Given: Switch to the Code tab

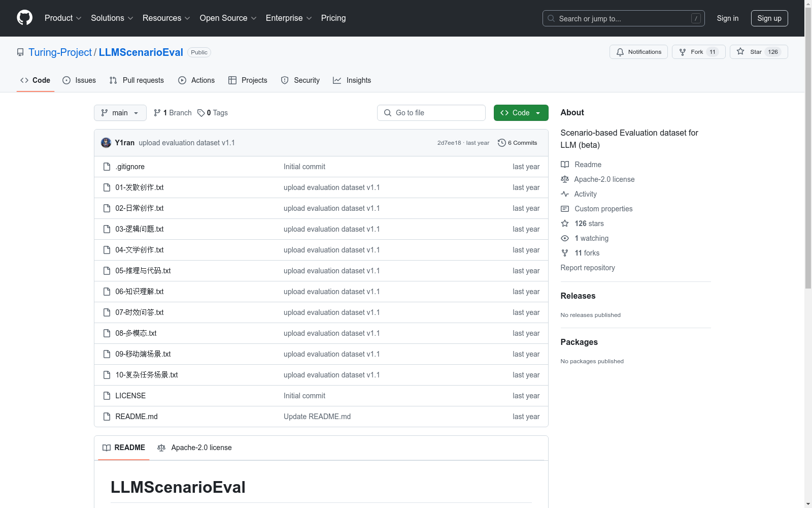Looking at the screenshot, I should pyautogui.click(x=36, y=80).
